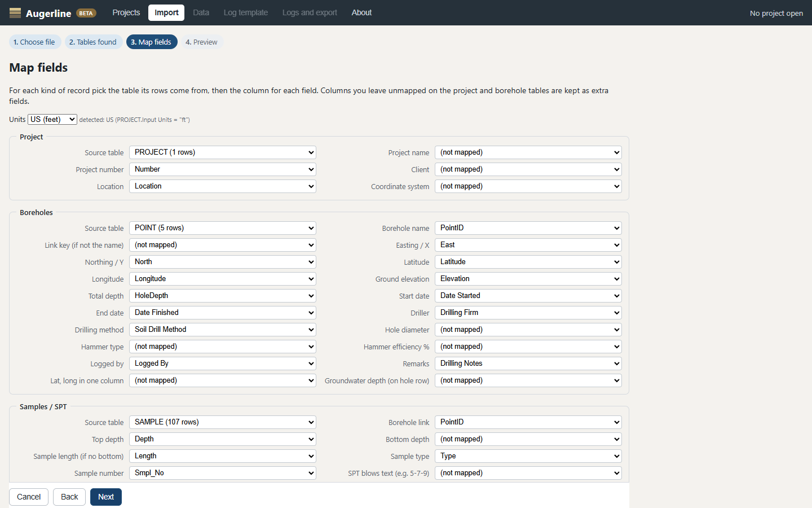Choose a column for Client
812x508 pixels.
coord(528,169)
